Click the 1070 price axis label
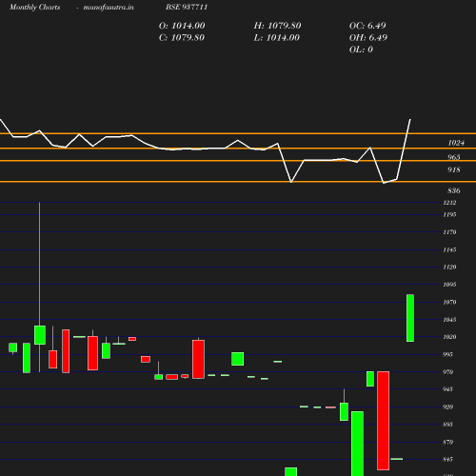The image size is (476, 476). pos(449,302)
